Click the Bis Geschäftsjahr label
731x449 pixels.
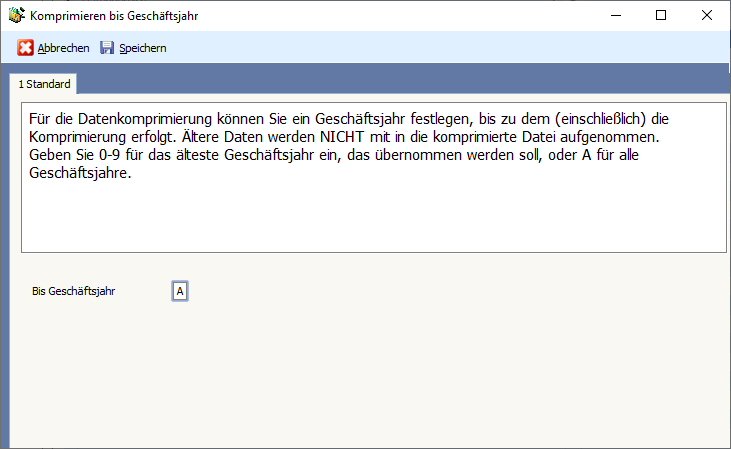74,291
